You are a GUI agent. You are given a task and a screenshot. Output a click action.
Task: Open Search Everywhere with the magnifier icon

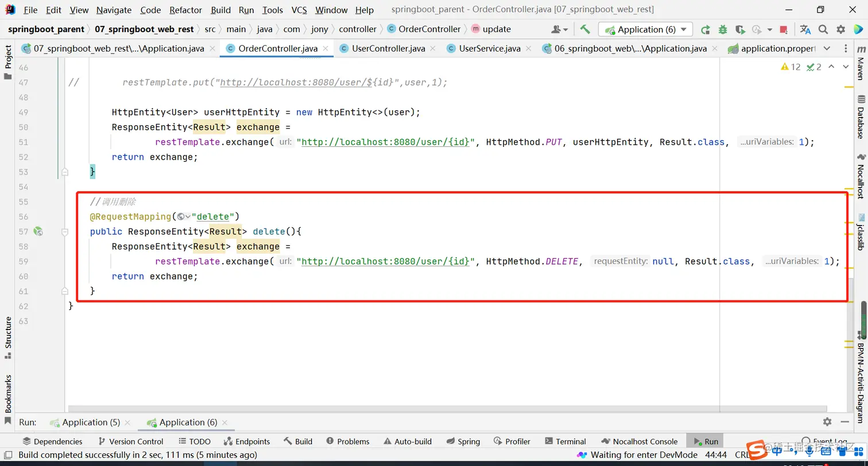(823, 29)
